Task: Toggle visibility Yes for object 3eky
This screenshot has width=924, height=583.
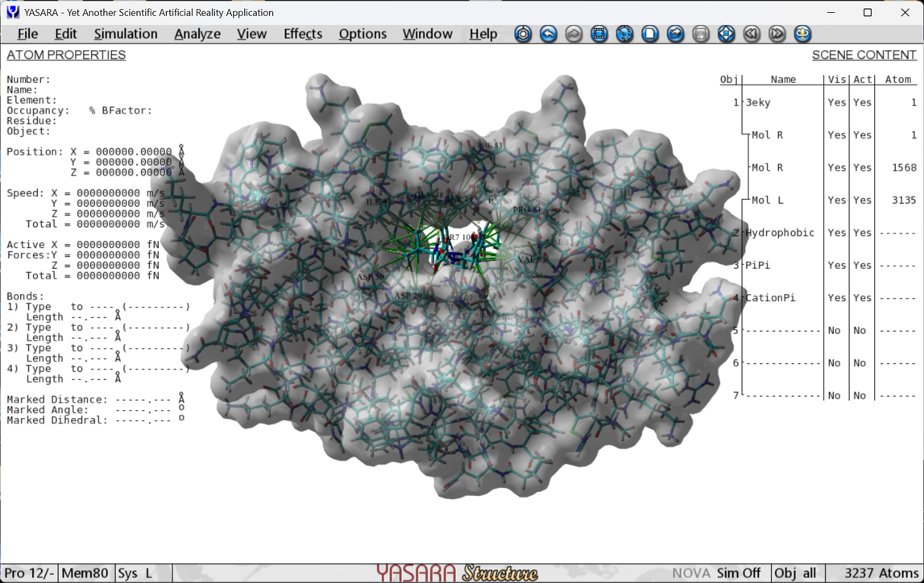Action: (x=836, y=102)
